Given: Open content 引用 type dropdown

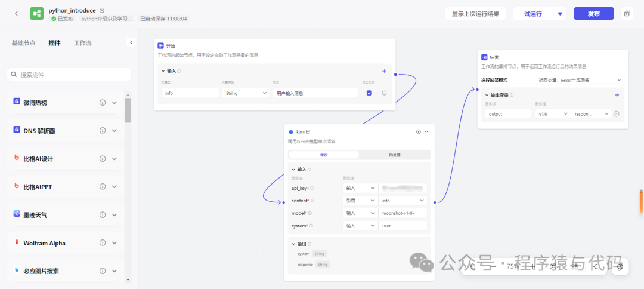Looking at the screenshot, I should pos(360,201).
